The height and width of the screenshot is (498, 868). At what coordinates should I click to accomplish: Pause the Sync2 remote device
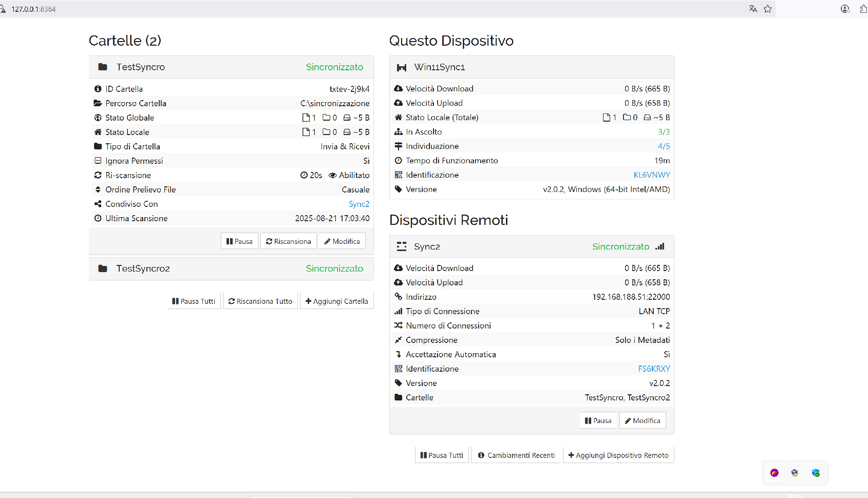point(598,420)
